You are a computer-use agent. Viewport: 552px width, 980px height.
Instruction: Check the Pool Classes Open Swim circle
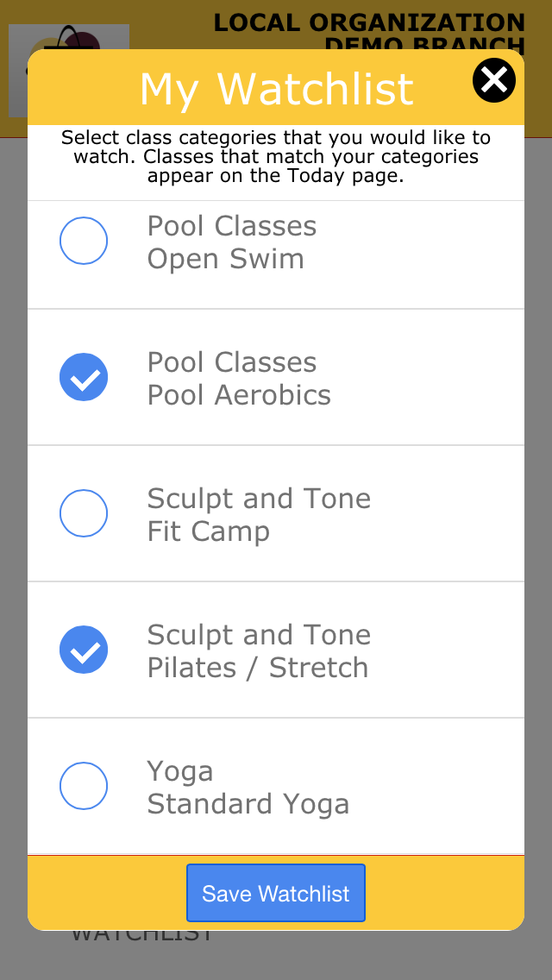[x=84, y=241]
